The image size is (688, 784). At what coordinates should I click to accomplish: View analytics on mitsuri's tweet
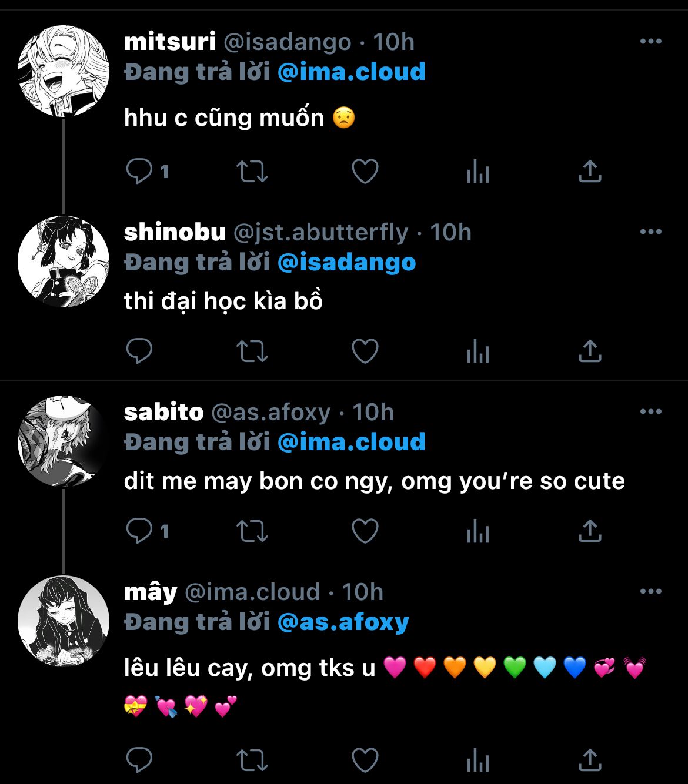[x=477, y=172]
